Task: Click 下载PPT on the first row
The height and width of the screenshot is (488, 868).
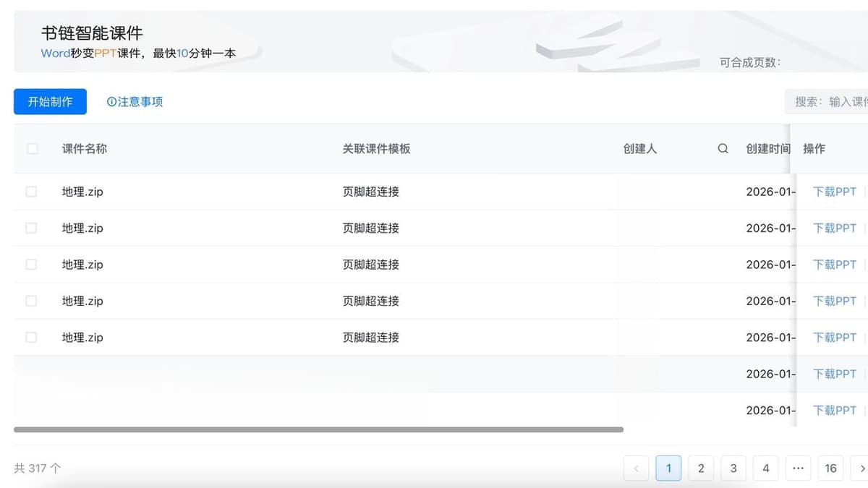Action: [x=835, y=192]
